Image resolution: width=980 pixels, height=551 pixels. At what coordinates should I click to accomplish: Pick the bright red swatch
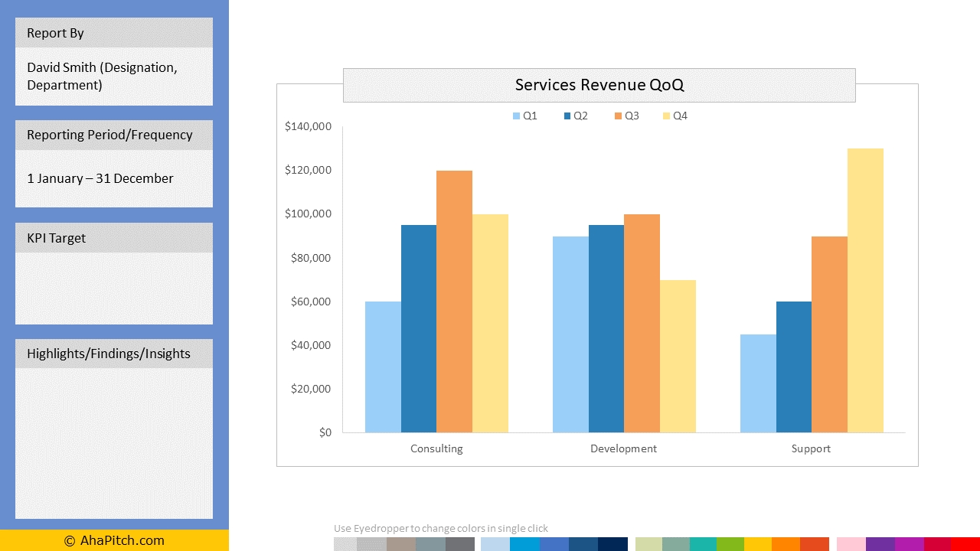(965, 544)
